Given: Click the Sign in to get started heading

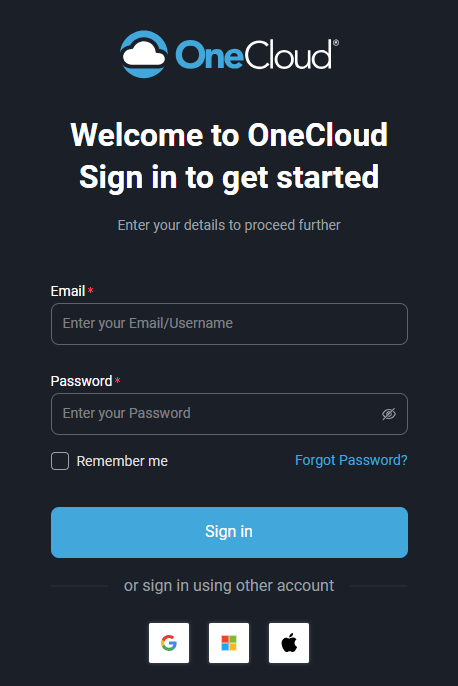Looking at the screenshot, I should tap(229, 178).
